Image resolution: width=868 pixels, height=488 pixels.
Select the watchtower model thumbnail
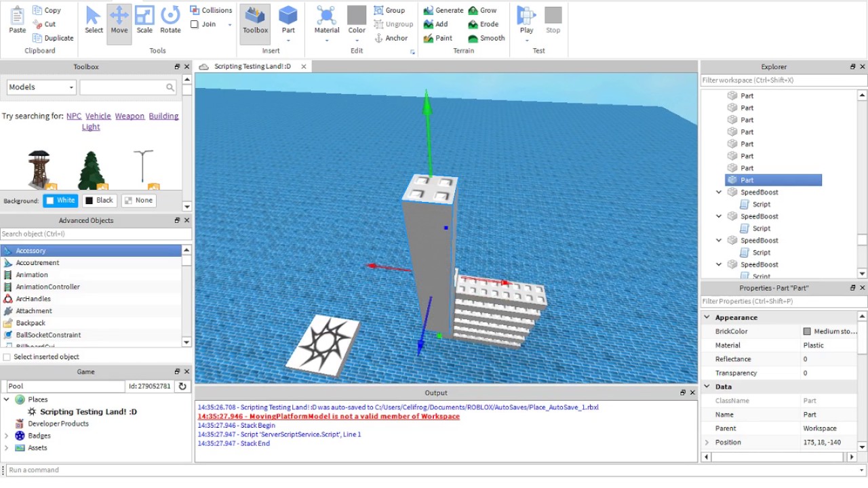(x=40, y=169)
